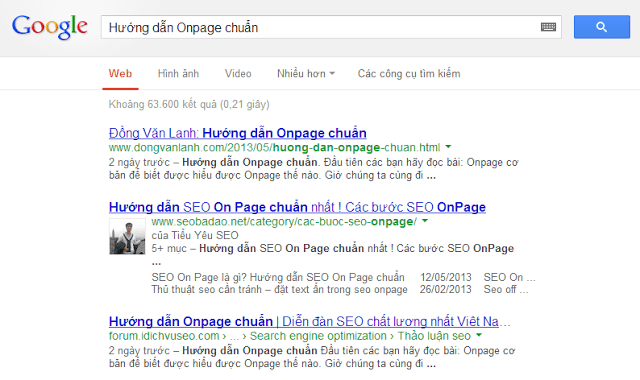Click the search box with the query text
Image resolution: width=640 pixels, height=380 pixels.
point(320,27)
